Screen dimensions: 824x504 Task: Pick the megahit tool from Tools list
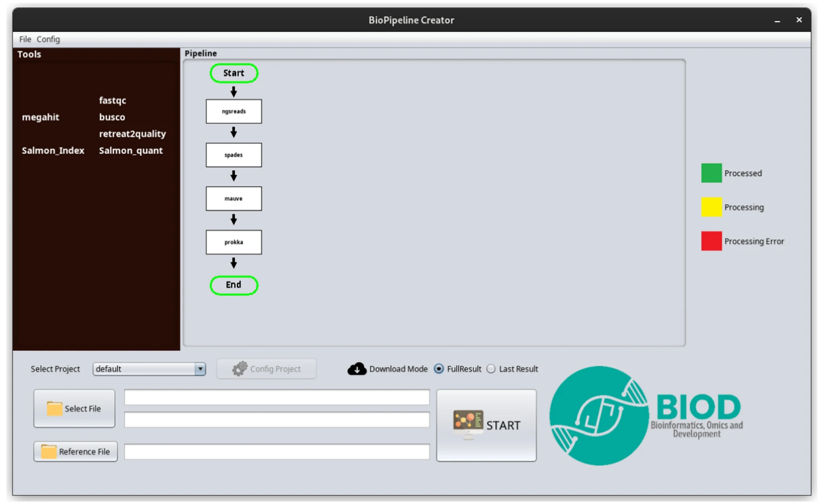click(x=40, y=117)
